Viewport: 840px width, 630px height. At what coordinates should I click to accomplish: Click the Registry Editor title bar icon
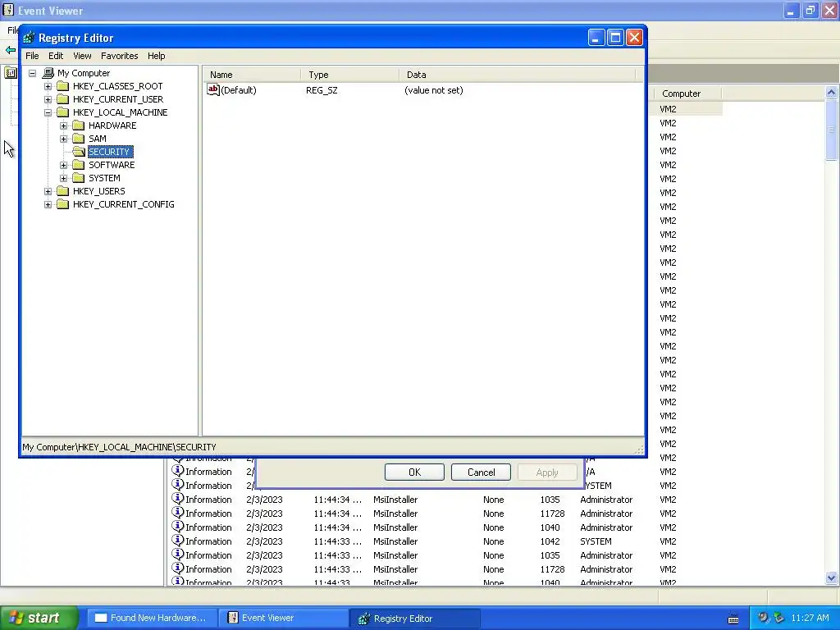click(29, 38)
